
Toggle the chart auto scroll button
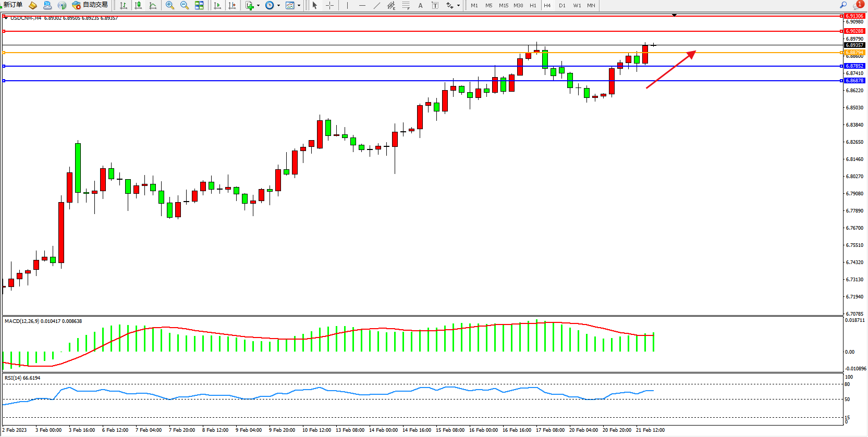pos(217,5)
